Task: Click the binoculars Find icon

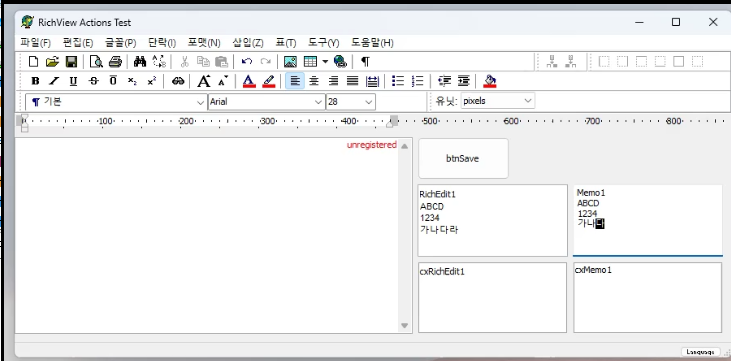Action: (x=139, y=62)
